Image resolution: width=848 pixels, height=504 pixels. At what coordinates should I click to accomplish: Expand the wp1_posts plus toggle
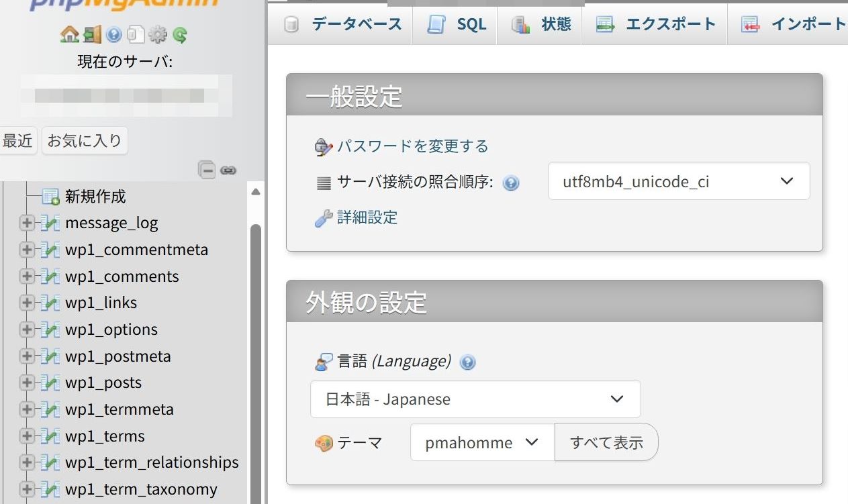tap(27, 383)
